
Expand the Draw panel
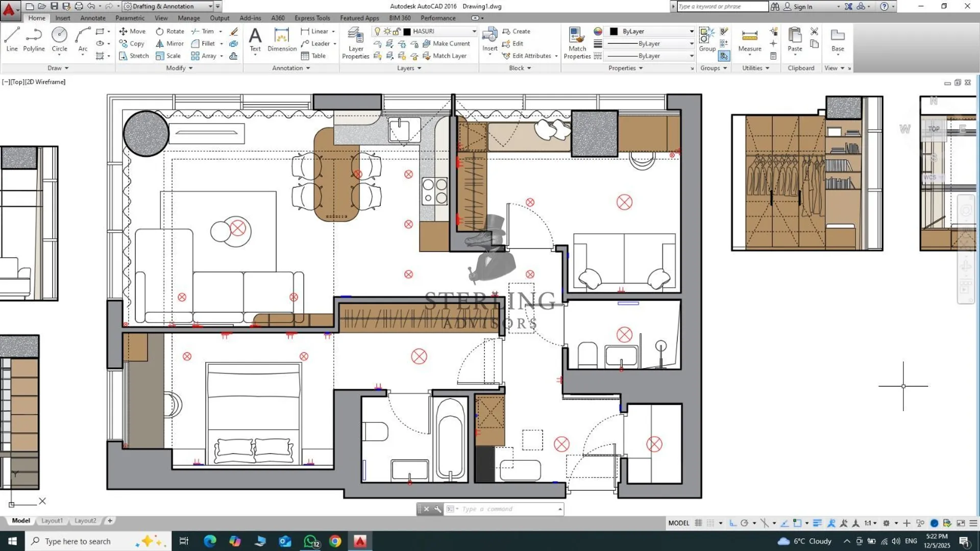pos(58,68)
